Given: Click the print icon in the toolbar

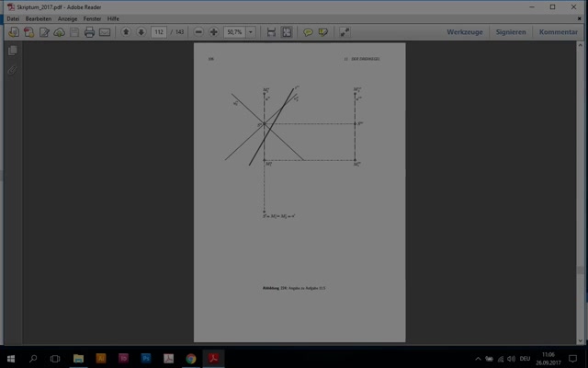Looking at the screenshot, I should 89,32.
